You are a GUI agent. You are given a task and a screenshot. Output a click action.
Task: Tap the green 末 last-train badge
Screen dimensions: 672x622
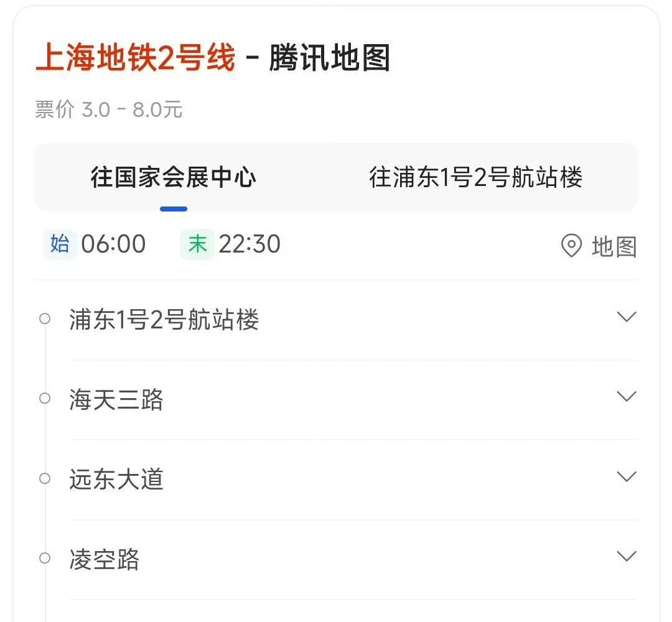click(x=197, y=244)
